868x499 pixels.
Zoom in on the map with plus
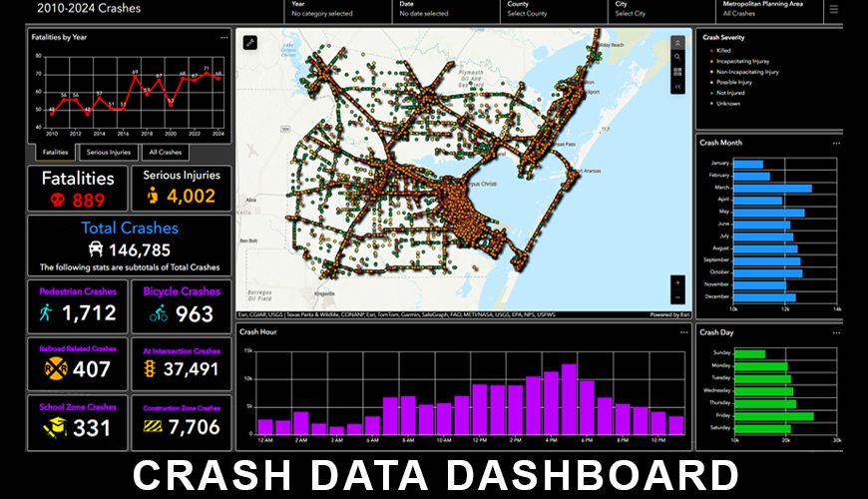point(677,282)
